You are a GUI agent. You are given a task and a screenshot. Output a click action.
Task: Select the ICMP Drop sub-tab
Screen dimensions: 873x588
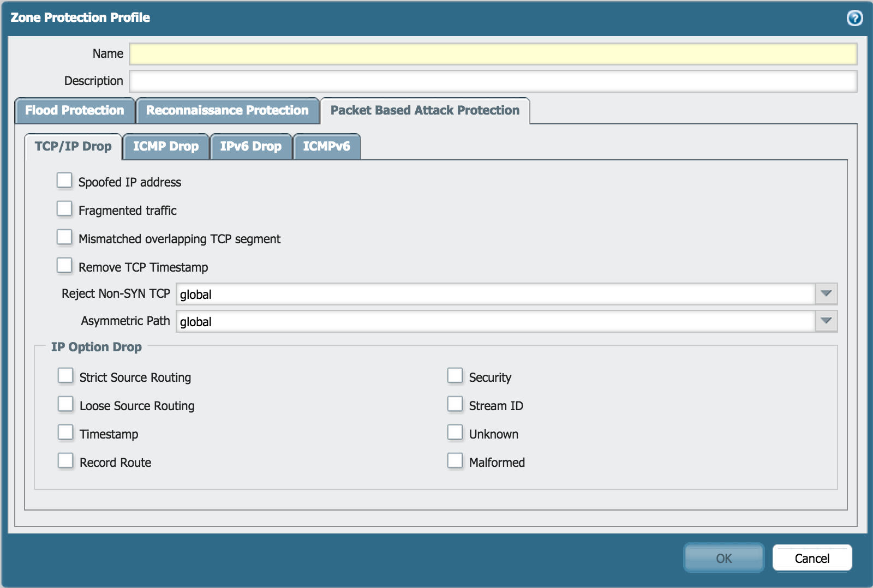point(166,147)
